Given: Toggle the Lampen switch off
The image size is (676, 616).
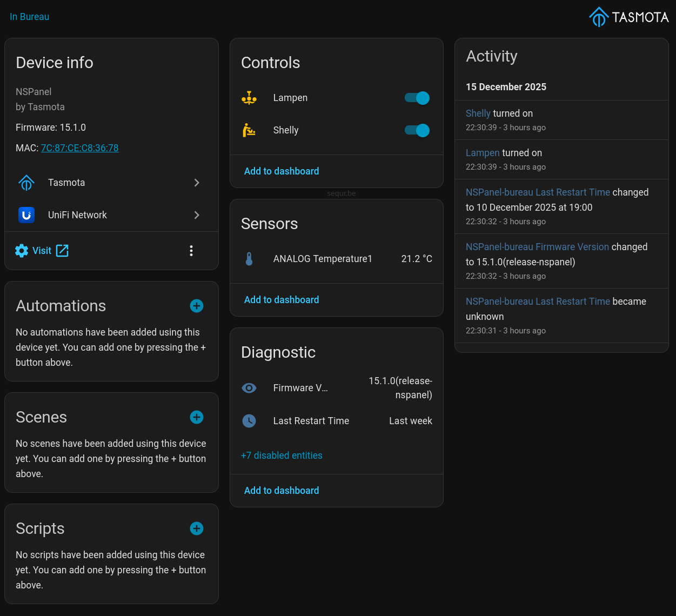Looking at the screenshot, I should pyautogui.click(x=417, y=98).
